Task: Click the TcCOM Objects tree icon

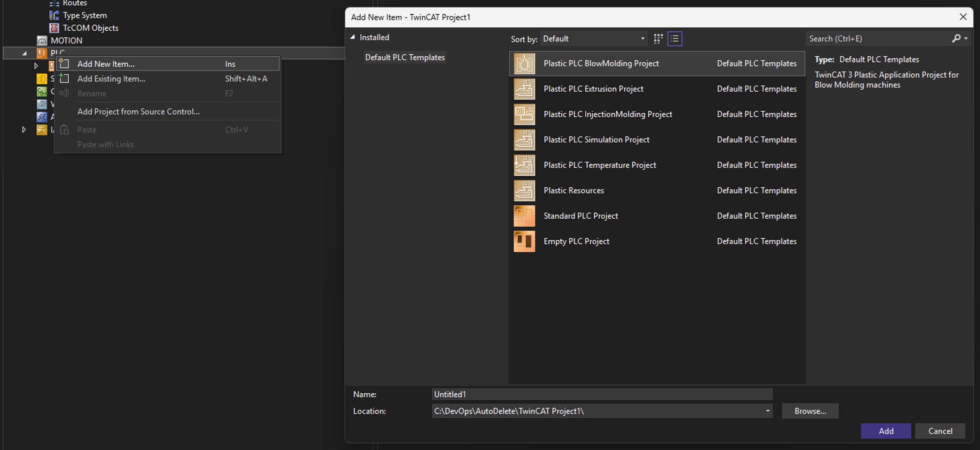Action: tap(54, 28)
